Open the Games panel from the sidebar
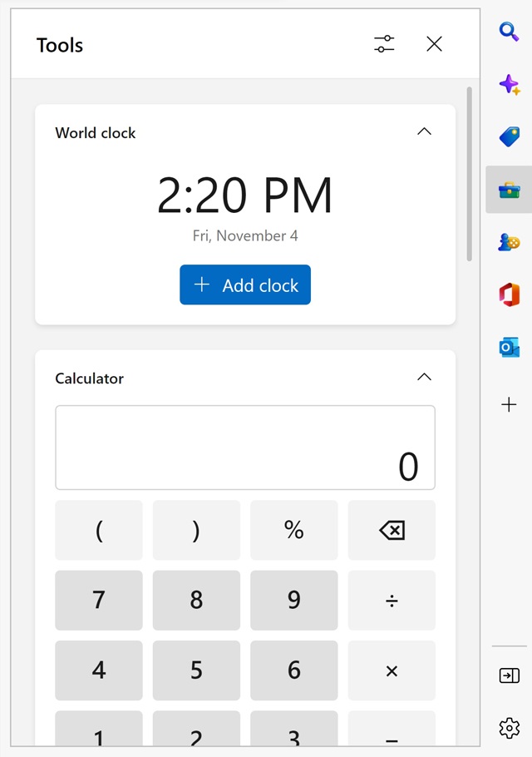 coord(509,241)
